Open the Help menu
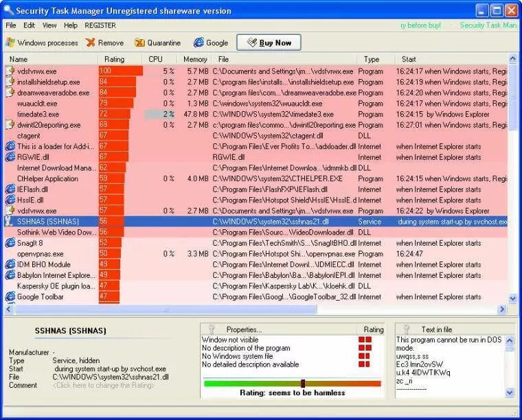 pos(70,25)
